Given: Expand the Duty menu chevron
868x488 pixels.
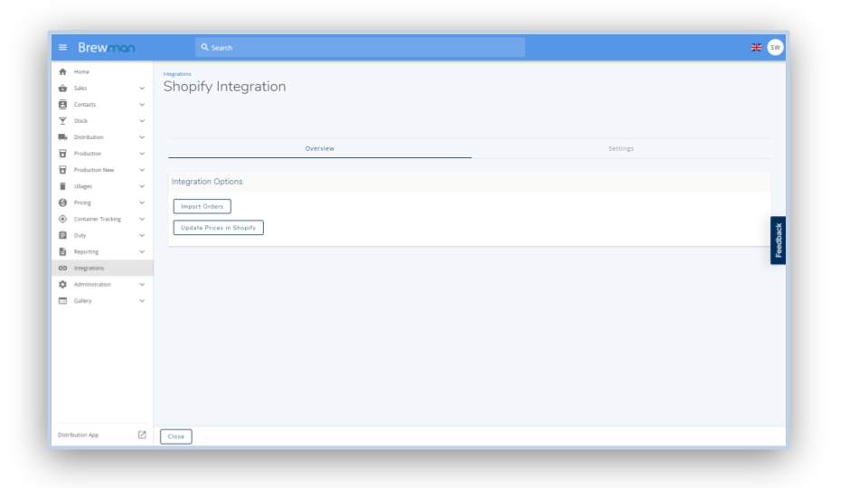Looking at the screenshot, I should (x=142, y=235).
